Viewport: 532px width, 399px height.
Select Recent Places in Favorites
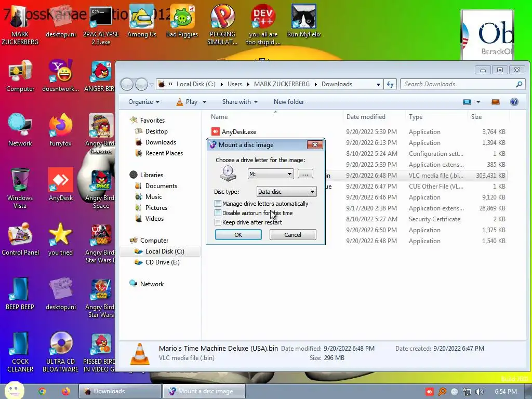[x=164, y=153]
